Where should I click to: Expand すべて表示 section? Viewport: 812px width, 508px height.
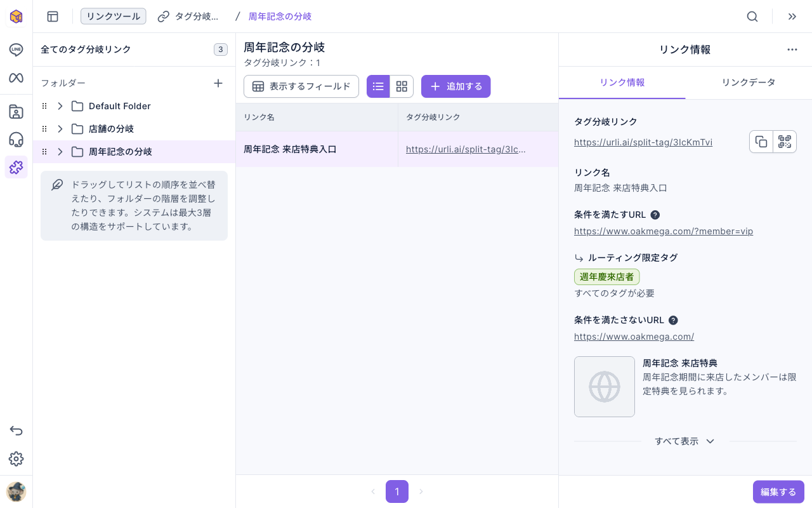tap(685, 441)
